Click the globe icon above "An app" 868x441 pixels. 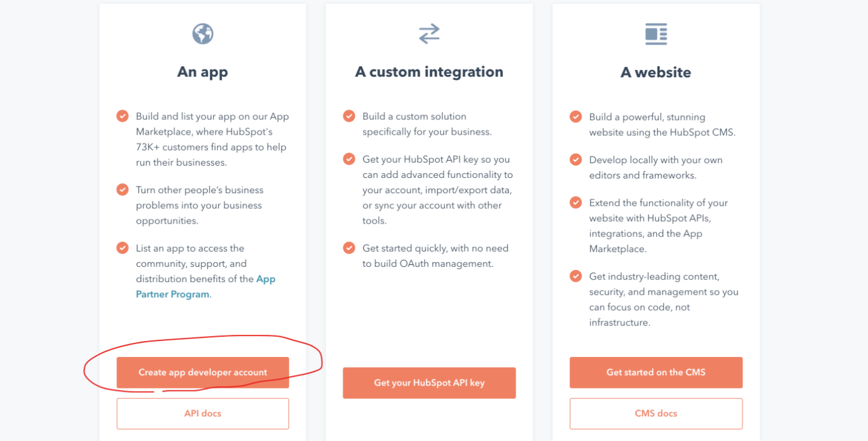(x=202, y=34)
